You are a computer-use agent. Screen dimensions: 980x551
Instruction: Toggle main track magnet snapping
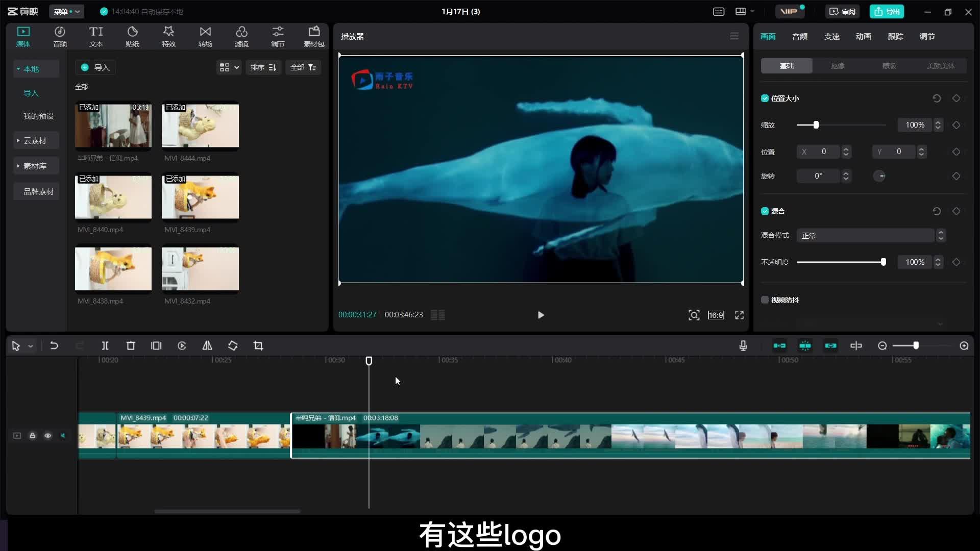(x=779, y=346)
